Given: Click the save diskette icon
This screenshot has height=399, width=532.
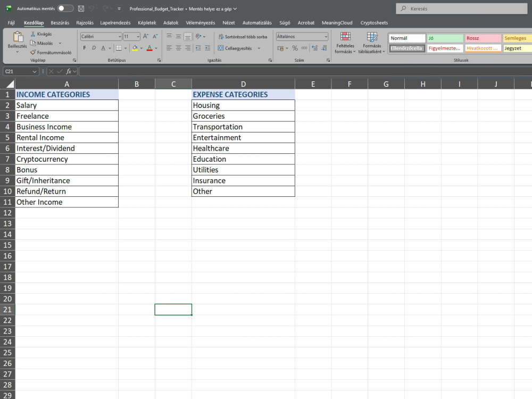Looking at the screenshot, I should [x=81, y=9].
